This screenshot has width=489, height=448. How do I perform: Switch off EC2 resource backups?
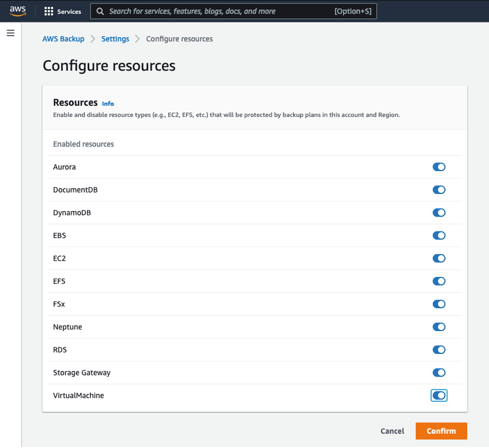[439, 258]
